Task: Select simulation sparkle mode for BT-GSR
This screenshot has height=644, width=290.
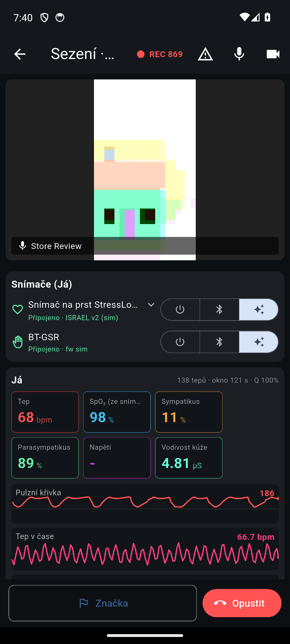Action: tap(259, 342)
